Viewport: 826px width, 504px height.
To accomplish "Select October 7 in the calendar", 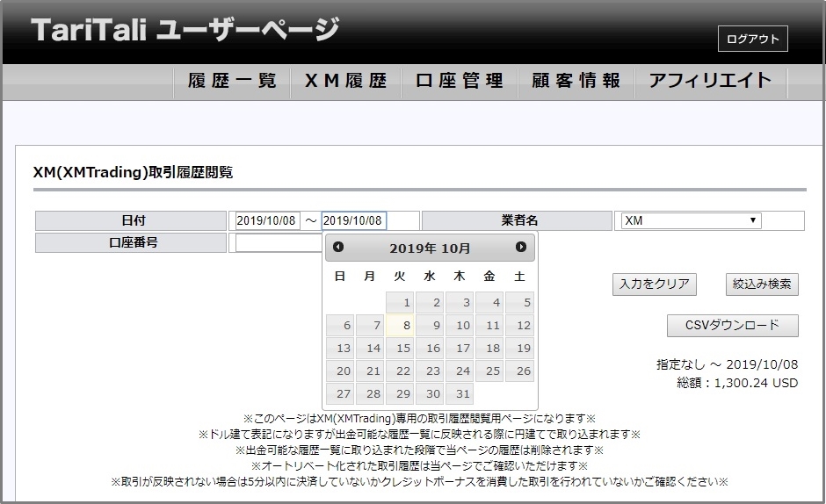I will [x=370, y=326].
